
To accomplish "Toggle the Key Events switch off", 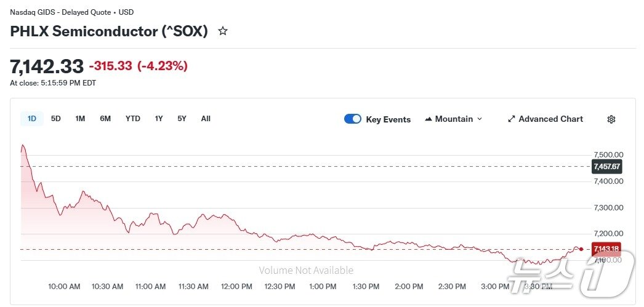I will click(353, 119).
